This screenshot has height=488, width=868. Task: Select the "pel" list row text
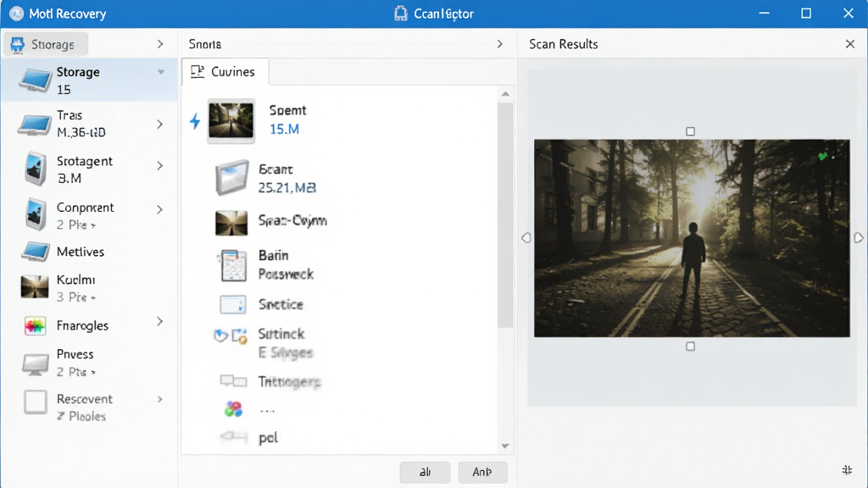point(269,438)
